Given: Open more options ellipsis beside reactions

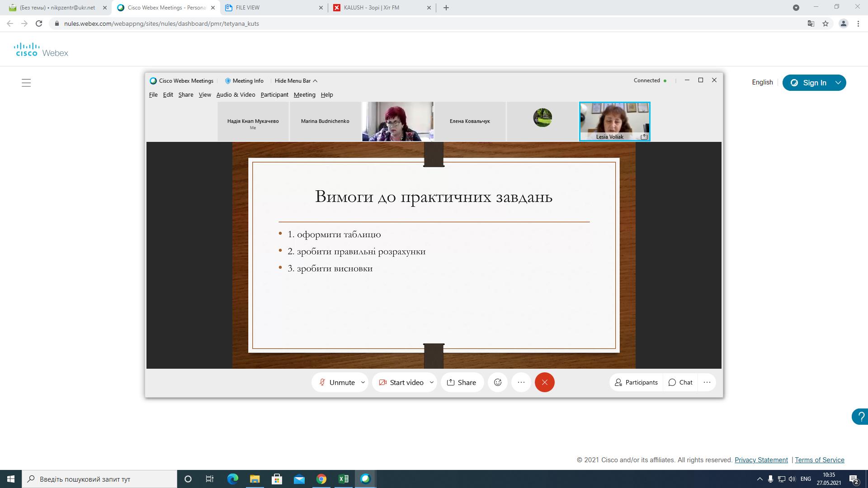Looking at the screenshot, I should 521,382.
